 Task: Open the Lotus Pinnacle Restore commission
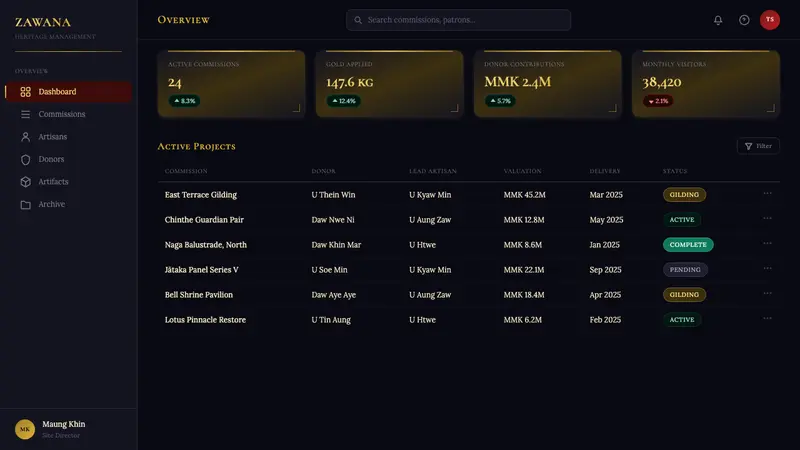click(x=205, y=319)
